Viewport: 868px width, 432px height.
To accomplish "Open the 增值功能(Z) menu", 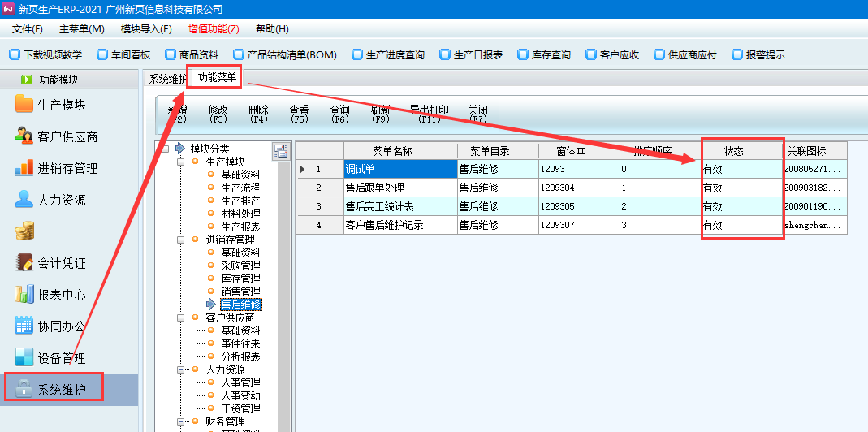I will click(214, 29).
